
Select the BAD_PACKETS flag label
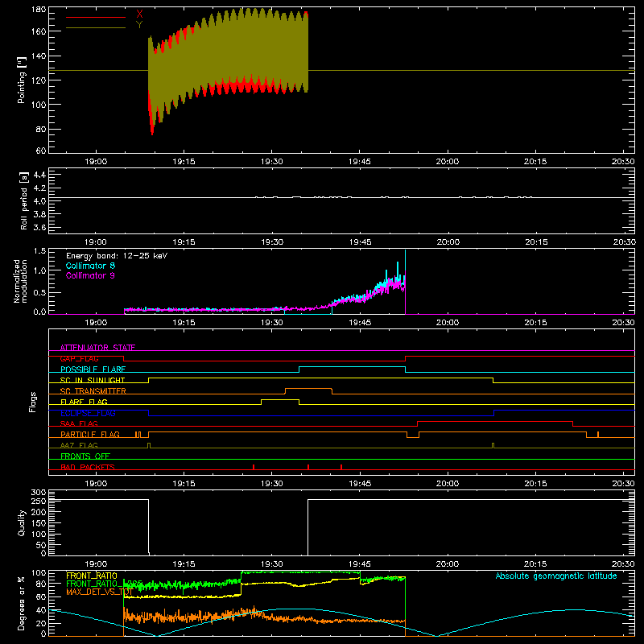coord(88,467)
